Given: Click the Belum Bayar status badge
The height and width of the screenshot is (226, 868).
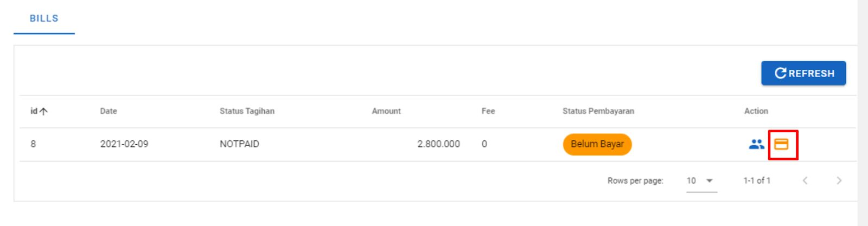Looking at the screenshot, I should click(597, 144).
